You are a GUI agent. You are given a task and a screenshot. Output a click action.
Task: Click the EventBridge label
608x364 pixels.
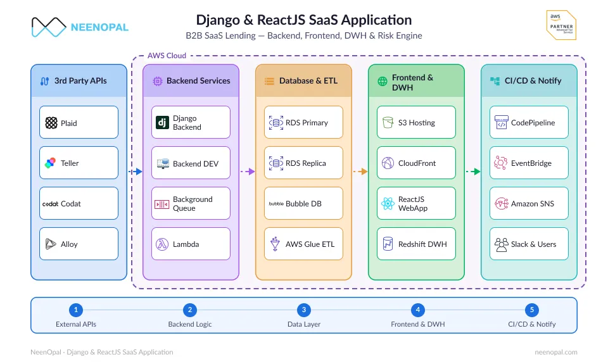pos(531,163)
